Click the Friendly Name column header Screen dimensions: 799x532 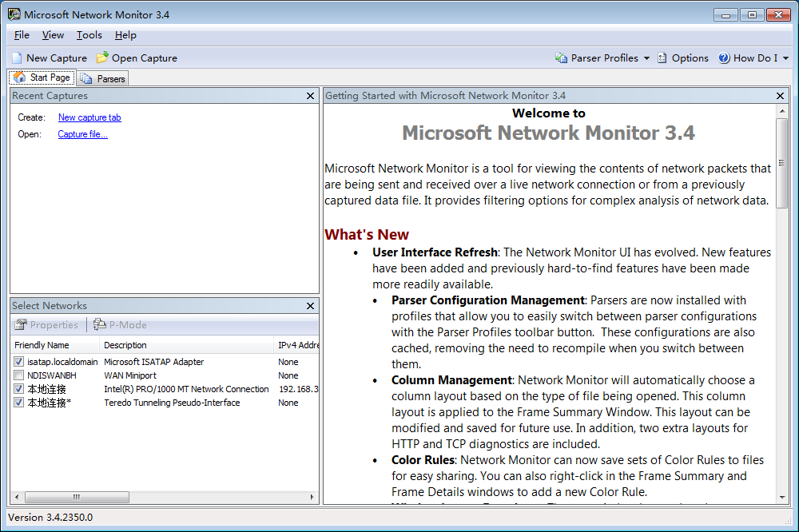tap(42, 345)
